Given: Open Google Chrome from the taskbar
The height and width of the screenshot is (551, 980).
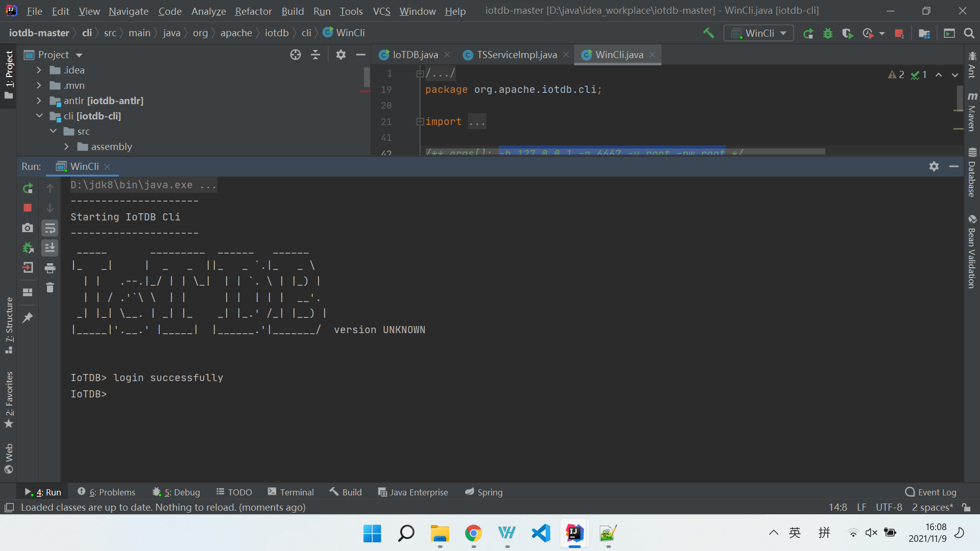Looking at the screenshot, I should (473, 534).
